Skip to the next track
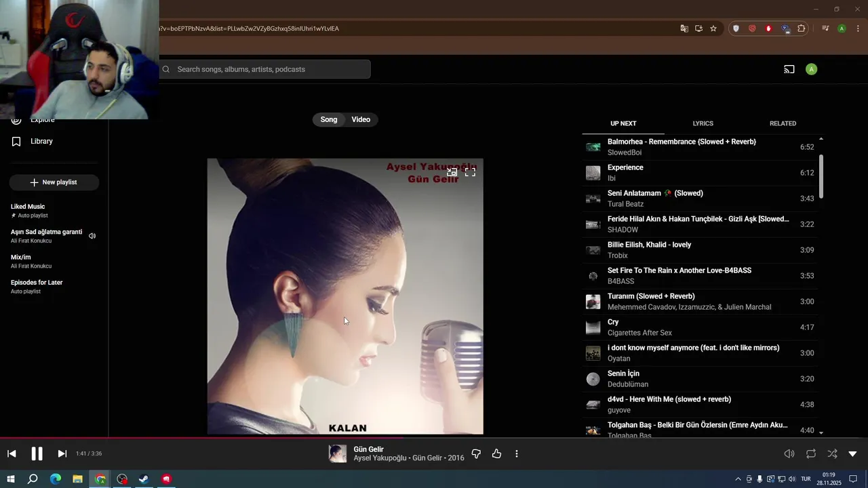The image size is (868, 488). 62,453
